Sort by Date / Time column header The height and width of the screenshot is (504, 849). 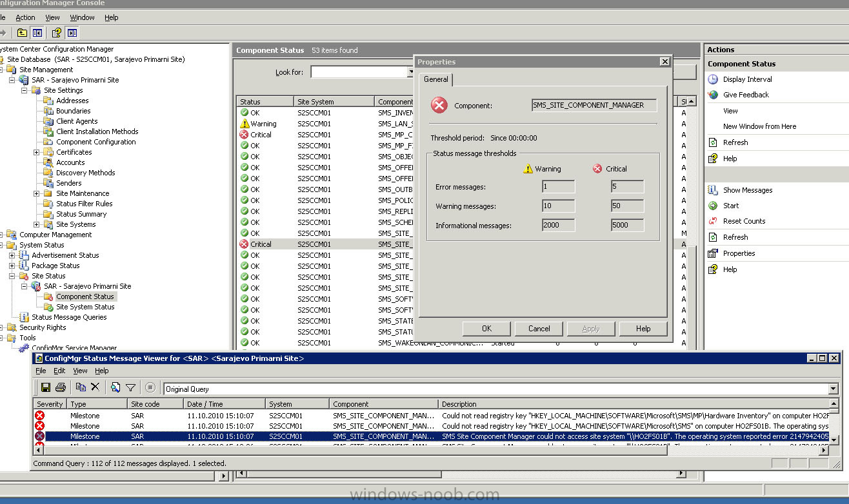[x=225, y=404]
